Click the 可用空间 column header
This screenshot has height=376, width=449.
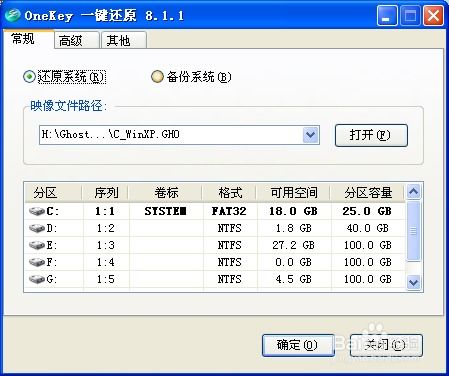tap(293, 193)
